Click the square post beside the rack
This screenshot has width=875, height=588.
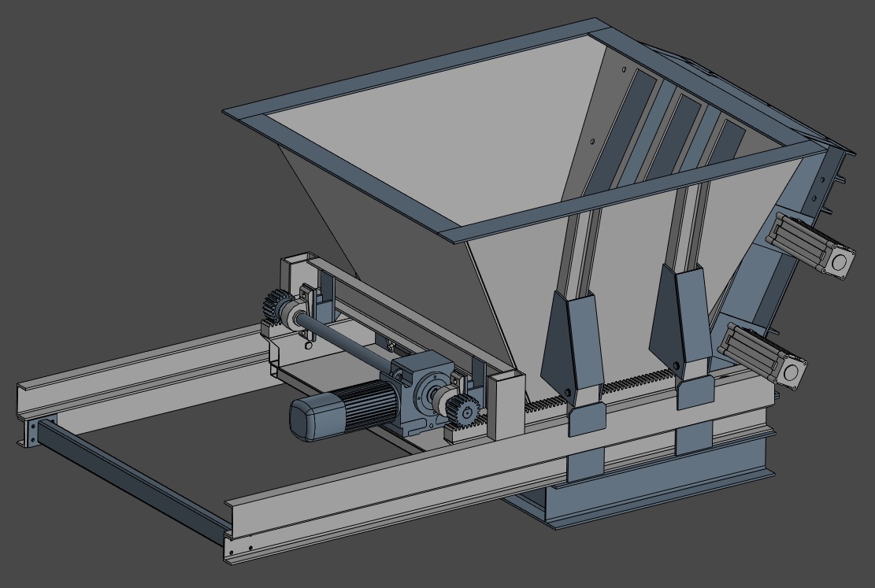(505, 405)
